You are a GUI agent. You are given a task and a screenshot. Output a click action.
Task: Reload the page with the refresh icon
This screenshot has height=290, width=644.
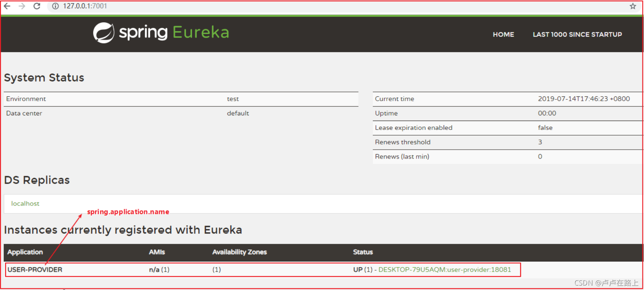coord(37,6)
